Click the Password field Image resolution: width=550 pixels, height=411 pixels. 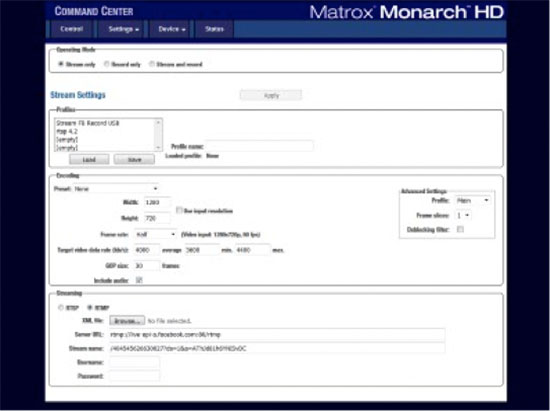coord(134,376)
